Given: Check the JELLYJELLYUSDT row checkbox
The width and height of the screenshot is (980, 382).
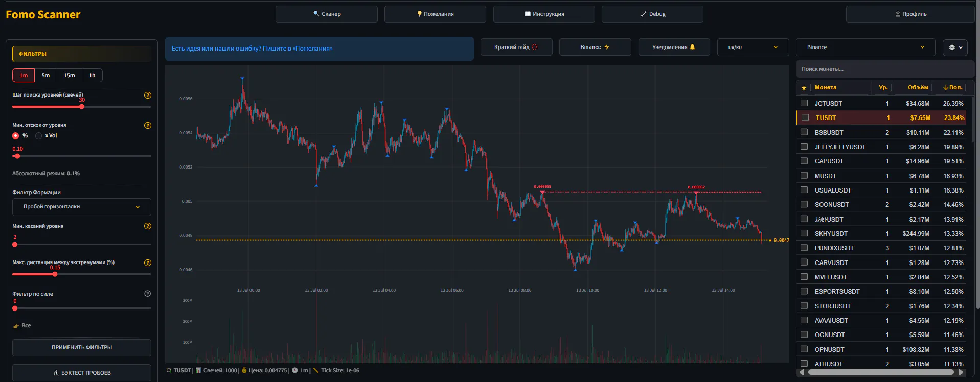Looking at the screenshot, I should [804, 147].
